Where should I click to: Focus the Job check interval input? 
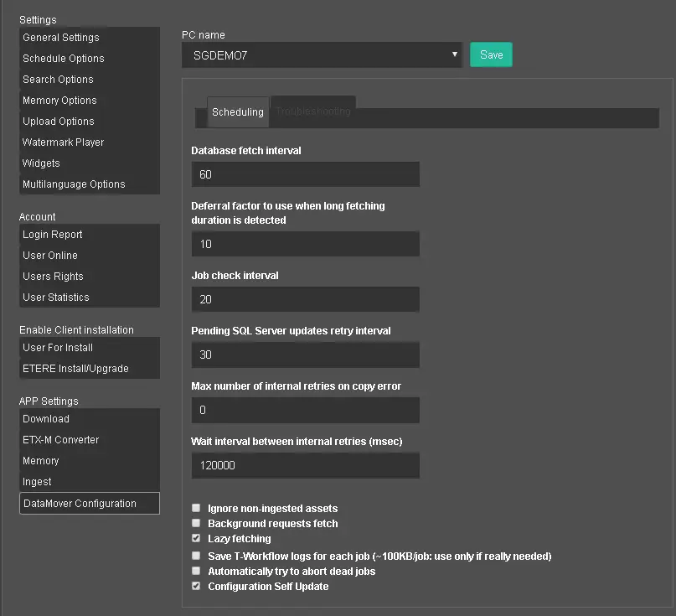tap(305, 299)
